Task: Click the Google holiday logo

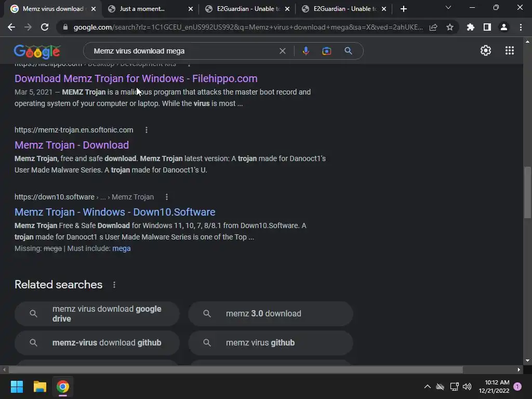Action: tap(37, 51)
